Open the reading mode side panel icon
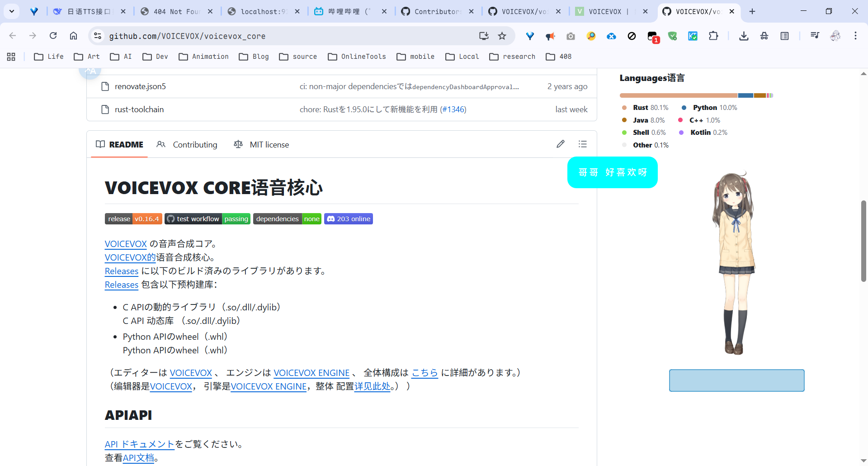The height and width of the screenshot is (466, 868). [784, 36]
